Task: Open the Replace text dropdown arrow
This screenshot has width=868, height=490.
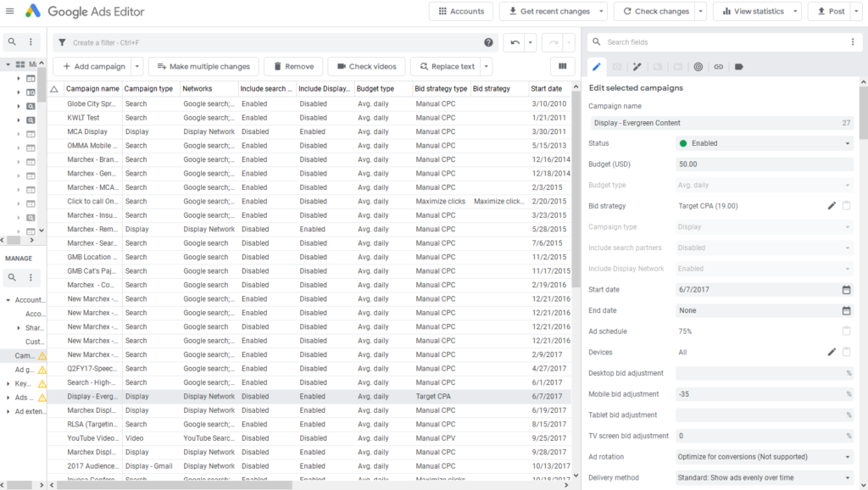Action: [486, 66]
